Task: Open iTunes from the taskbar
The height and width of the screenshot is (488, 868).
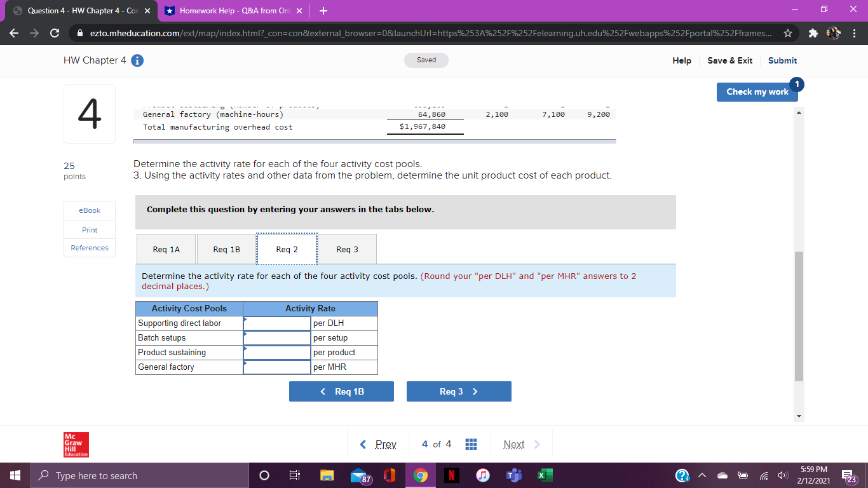Action: tap(482, 476)
